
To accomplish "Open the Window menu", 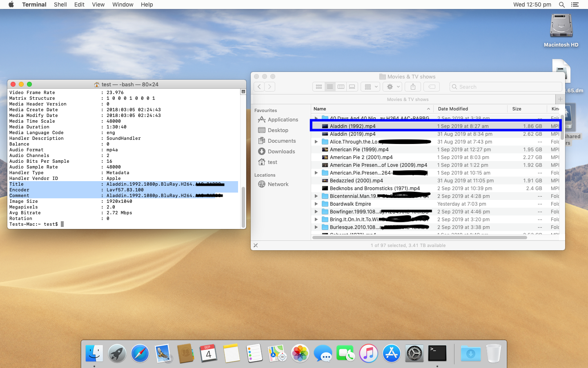I will pyautogui.click(x=122, y=4).
